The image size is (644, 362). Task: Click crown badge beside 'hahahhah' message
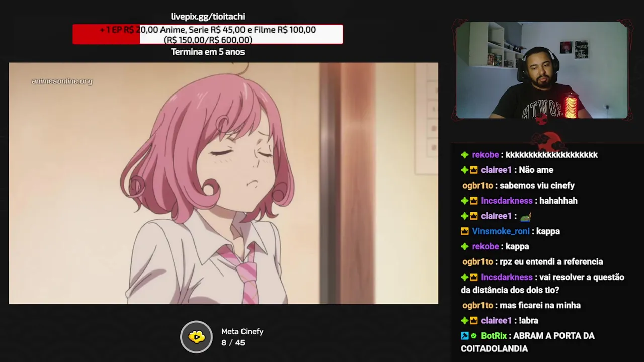click(474, 201)
